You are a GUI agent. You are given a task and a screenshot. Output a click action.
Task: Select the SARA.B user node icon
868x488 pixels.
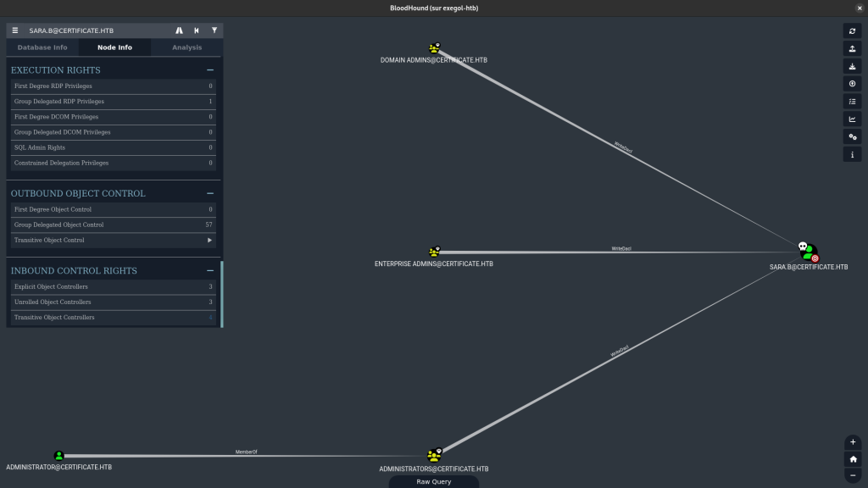pyautogui.click(x=808, y=252)
